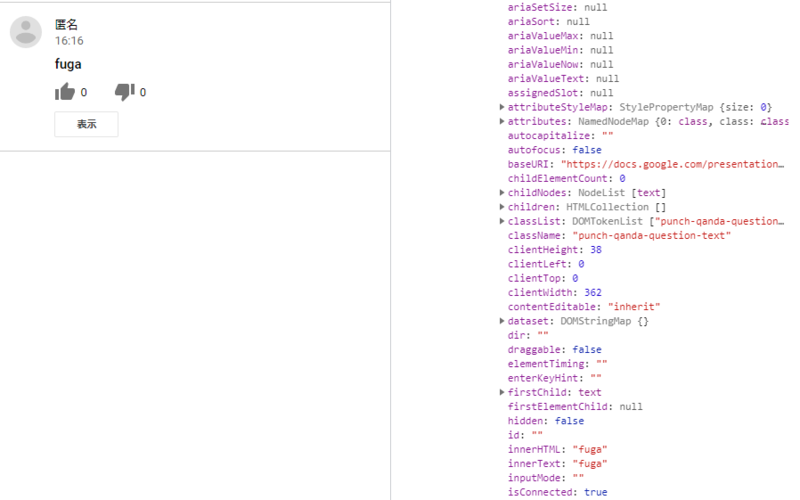Image resolution: width=800 pixels, height=500 pixels.
Task: Click the thumbs up icon
Action: click(65, 92)
